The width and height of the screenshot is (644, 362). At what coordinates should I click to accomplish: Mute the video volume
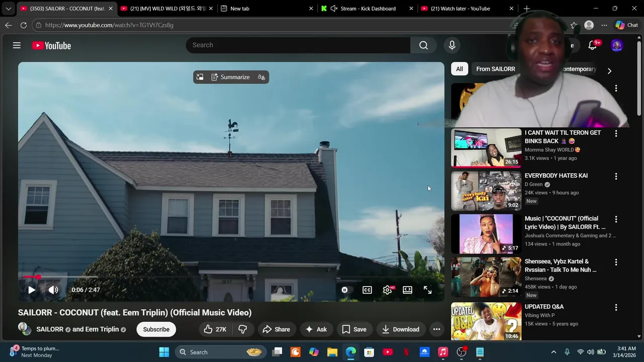point(53,290)
